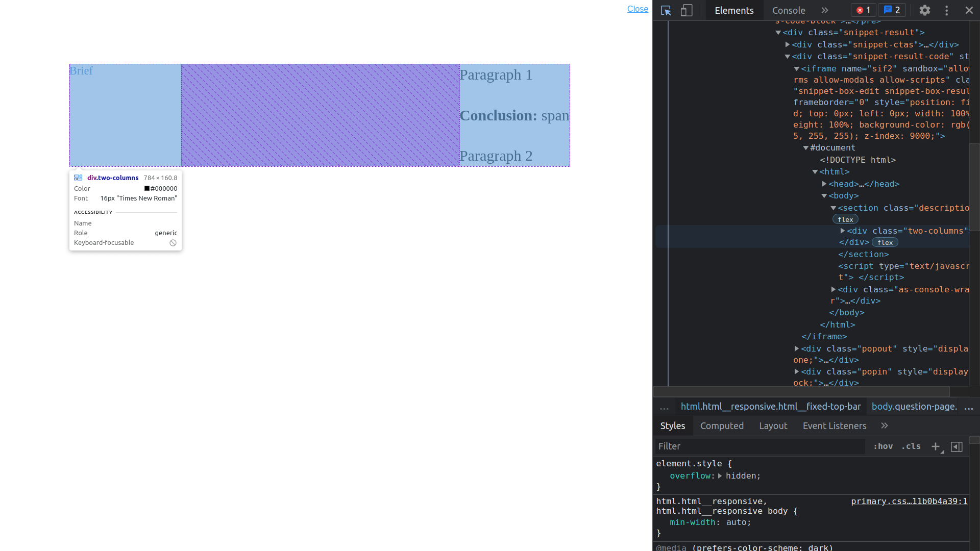Open the DevTools three-dot menu
The image size is (980, 551).
click(946, 10)
